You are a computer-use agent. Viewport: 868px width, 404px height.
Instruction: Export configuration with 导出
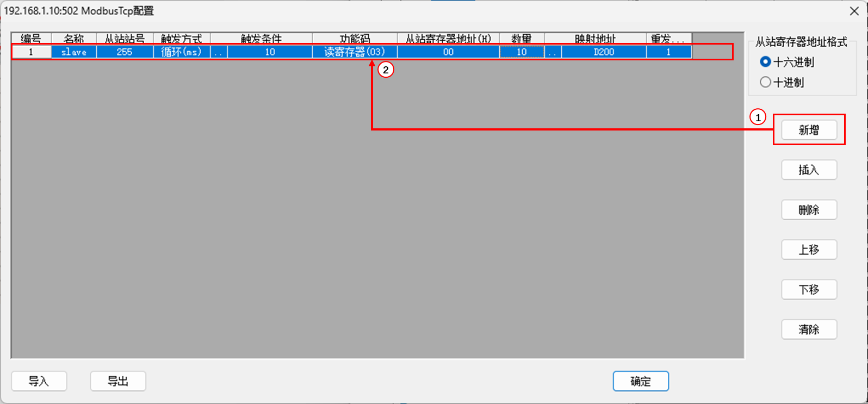pos(118,381)
